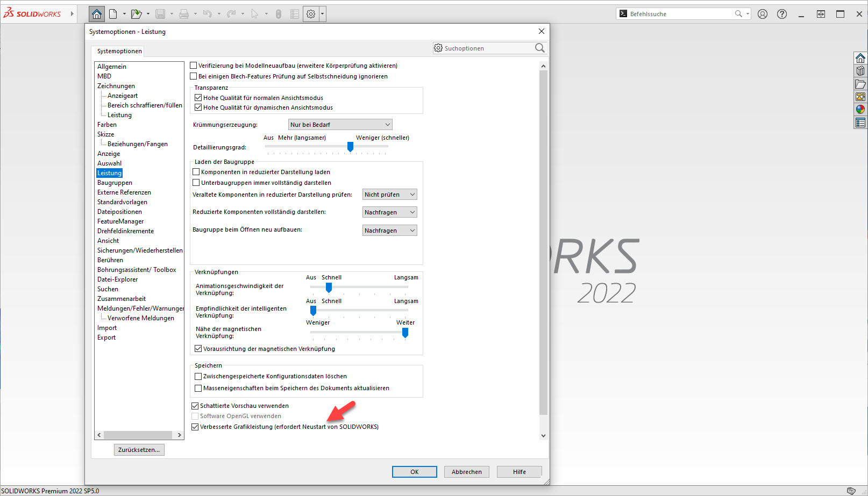Click the Redo arrow icon

pos(231,14)
